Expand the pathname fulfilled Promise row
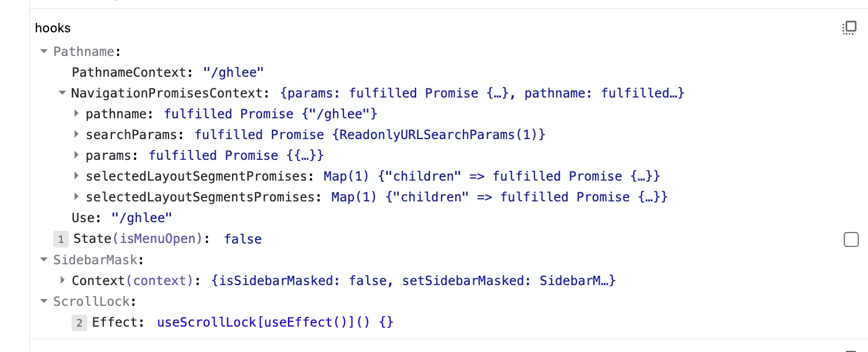This screenshot has width=868, height=352. [76, 114]
